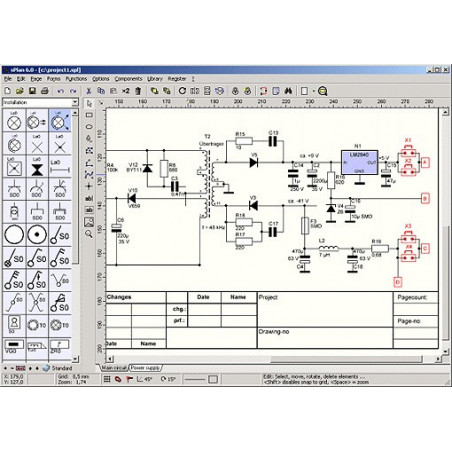Select the pointer arrow tool
The width and height of the screenshot is (452, 452).
[x=89, y=103]
